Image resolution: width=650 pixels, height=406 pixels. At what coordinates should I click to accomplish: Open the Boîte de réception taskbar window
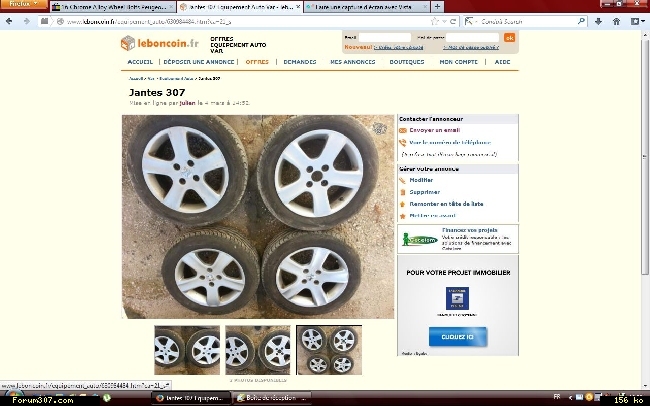[271, 398]
